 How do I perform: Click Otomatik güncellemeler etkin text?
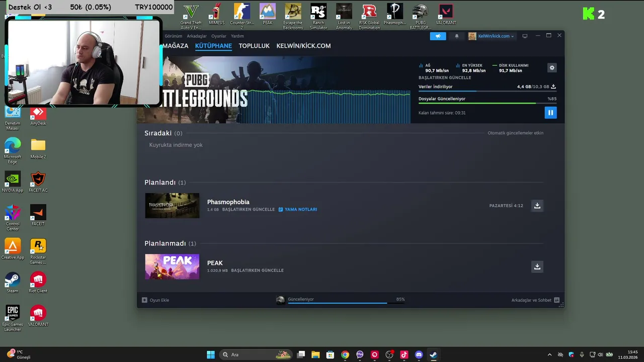(515, 133)
